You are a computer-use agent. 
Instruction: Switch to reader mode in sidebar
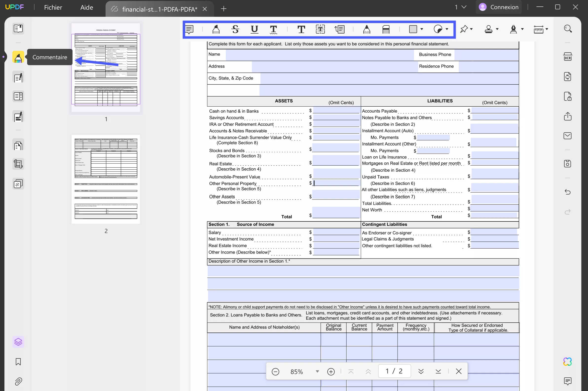point(18,29)
